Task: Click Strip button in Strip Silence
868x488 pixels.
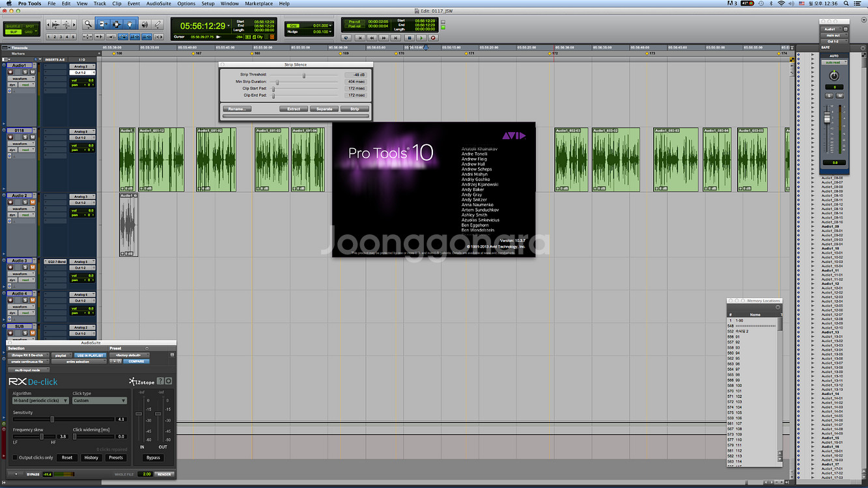Action: (x=354, y=109)
